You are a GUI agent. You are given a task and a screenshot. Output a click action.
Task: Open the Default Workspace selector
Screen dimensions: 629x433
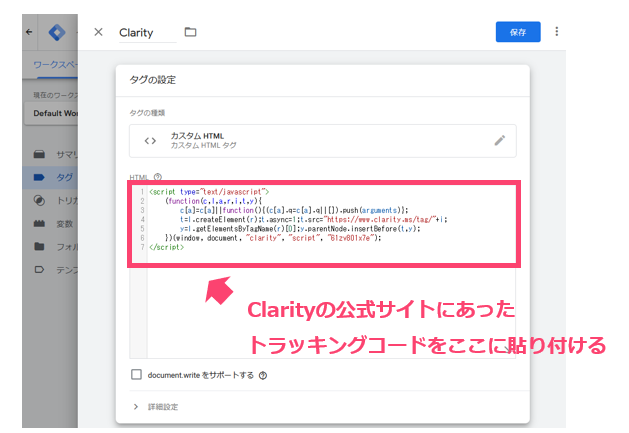(x=51, y=113)
